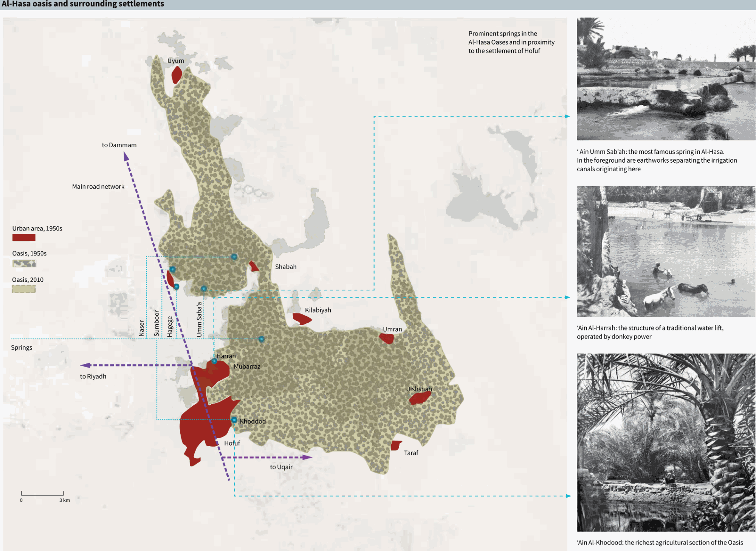
Task: Click the Oasis 1950s legend swatch
Action: coord(24,264)
